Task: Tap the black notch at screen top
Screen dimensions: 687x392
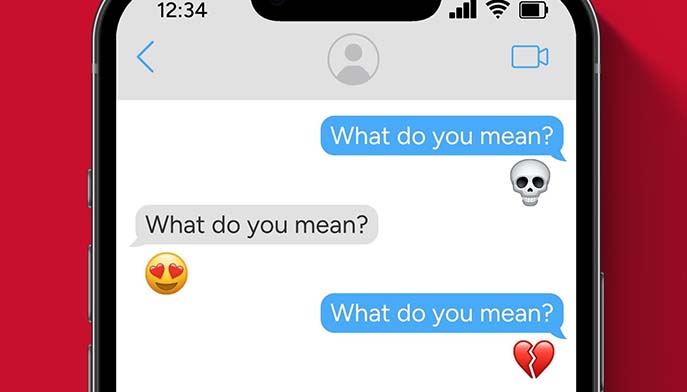Action: click(x=346, y=10)
